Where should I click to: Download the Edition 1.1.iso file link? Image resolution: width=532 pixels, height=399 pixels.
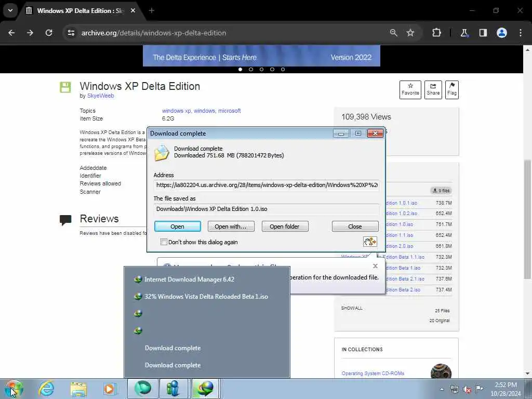point(400,235)
